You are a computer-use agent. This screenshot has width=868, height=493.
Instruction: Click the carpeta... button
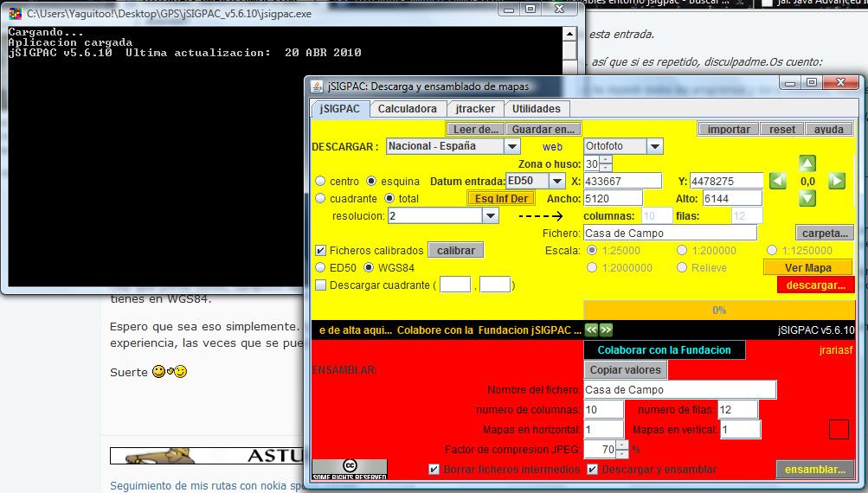tap(825, 233)
